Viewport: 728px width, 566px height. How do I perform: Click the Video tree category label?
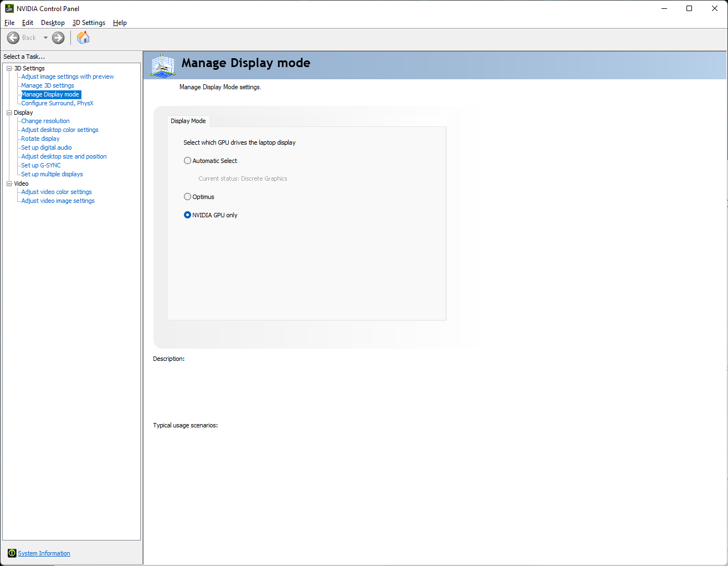tap(21, 183)
